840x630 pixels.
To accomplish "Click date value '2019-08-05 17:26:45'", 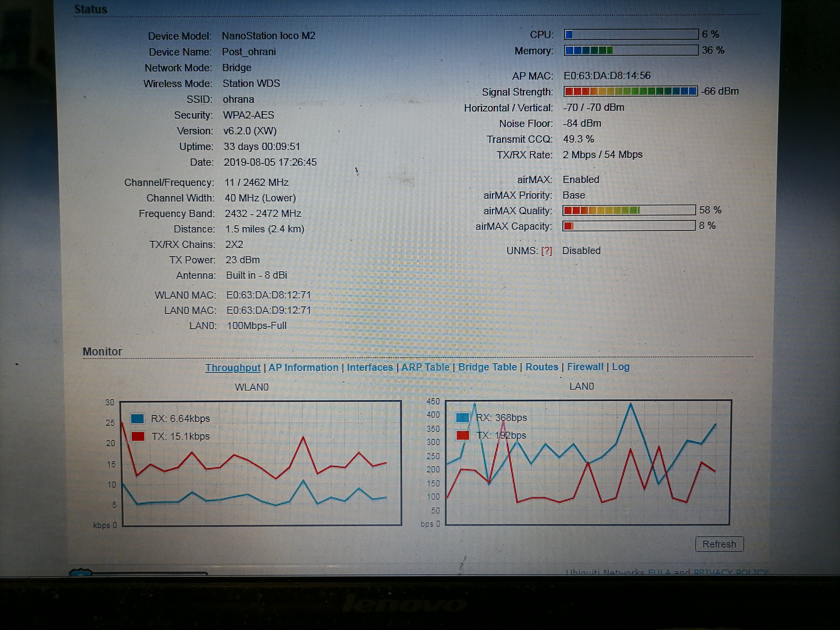I will [x=270, y=162].
